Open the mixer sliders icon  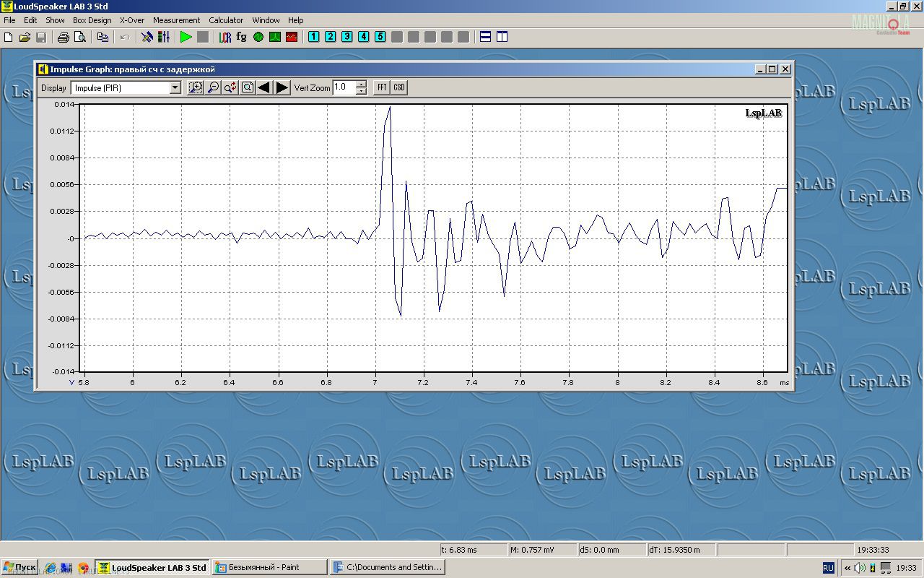(x=164, y=37)
